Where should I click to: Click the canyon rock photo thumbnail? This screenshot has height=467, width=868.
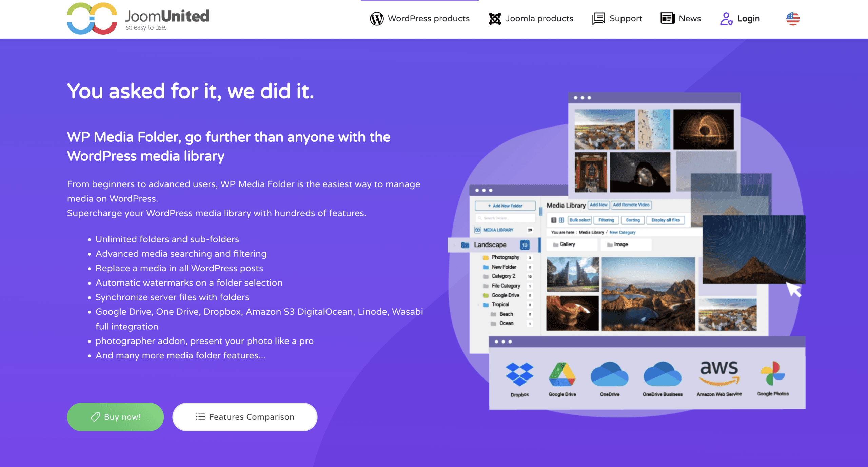(572, 313)
